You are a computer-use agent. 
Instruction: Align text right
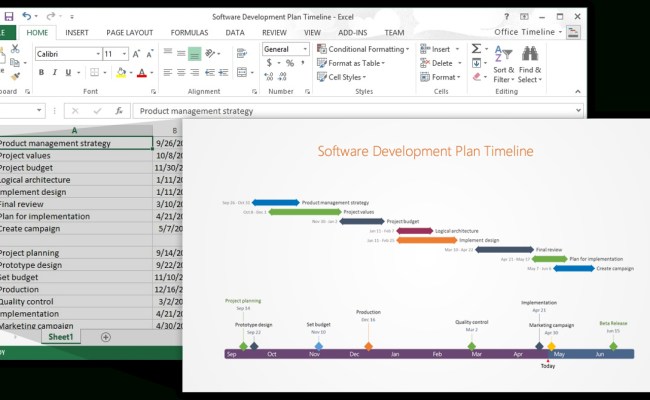tap(194, 73)
